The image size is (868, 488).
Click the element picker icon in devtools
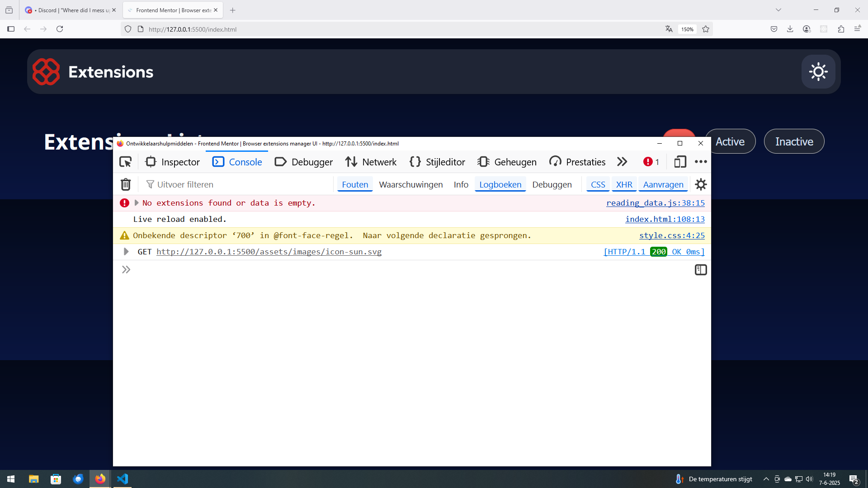125,162
